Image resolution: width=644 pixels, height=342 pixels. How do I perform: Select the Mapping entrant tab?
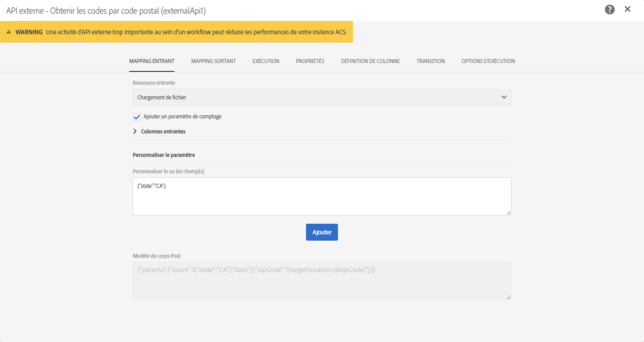tap(152, 61)
